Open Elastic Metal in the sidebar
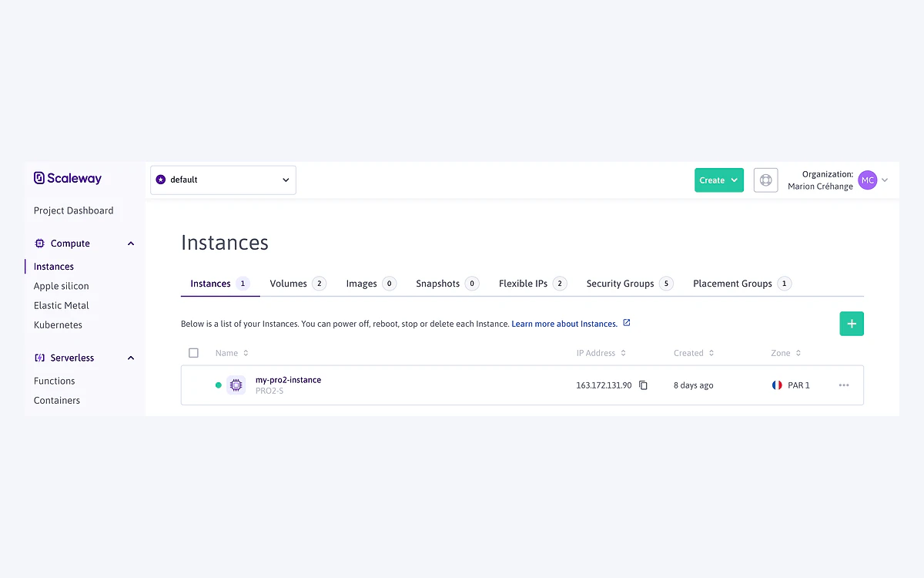The width and height of the screenshot is (924, 578). (x=62, y=305)
